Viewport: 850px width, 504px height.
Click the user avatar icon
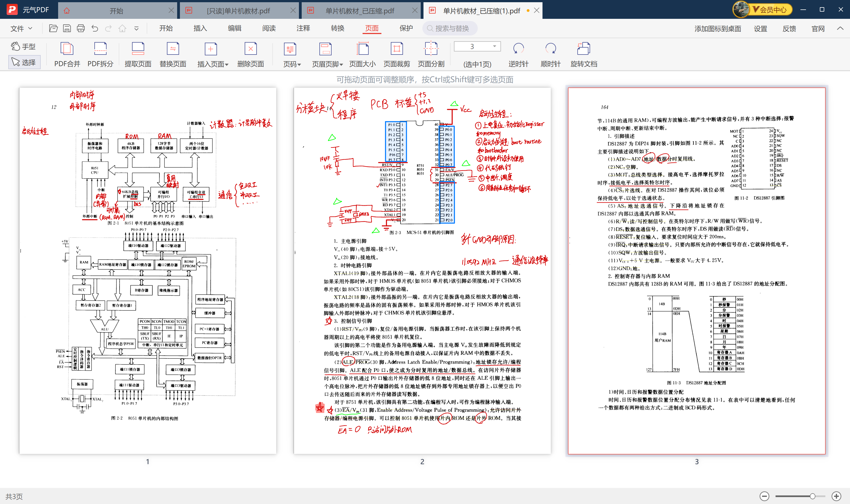(741, 9)
